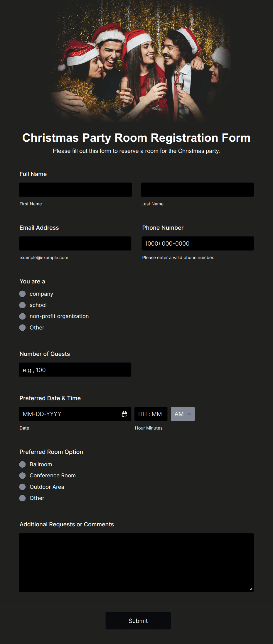Viewport: 273px width, 644px height.
Task: Click the HH : MM time field
Action: (x=151, y=414)
